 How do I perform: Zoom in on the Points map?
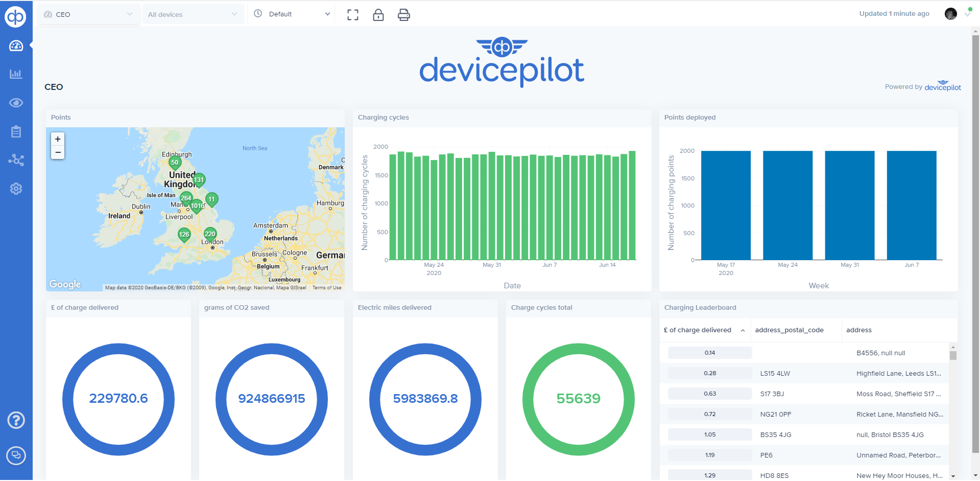tap(58, 139)
